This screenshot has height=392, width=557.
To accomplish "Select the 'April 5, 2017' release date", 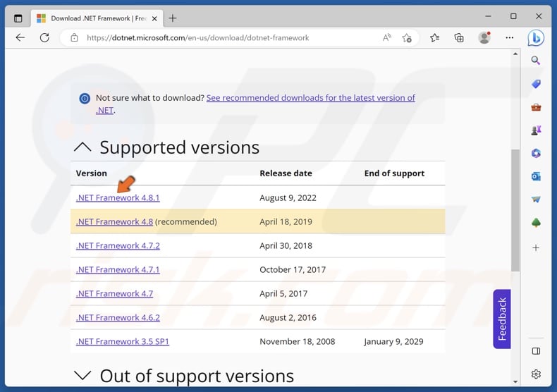I will pos(283,293).
